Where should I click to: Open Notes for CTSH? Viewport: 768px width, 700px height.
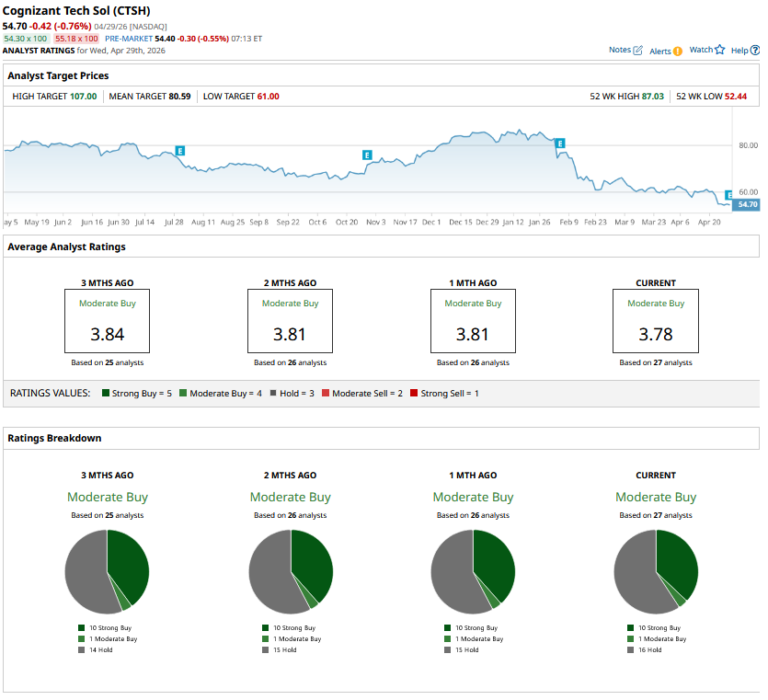pos(625,51)
